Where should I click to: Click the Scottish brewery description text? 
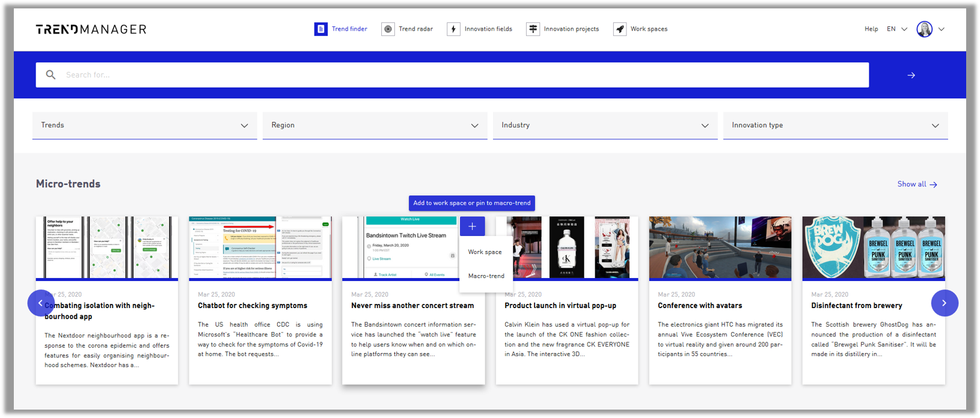coord(874,339)
